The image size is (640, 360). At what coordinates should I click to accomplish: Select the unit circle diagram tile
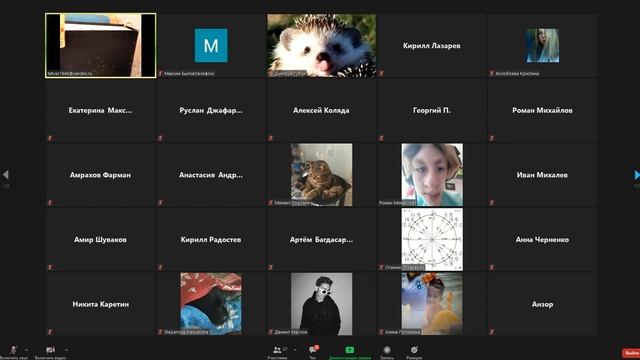tap(432, 240)
